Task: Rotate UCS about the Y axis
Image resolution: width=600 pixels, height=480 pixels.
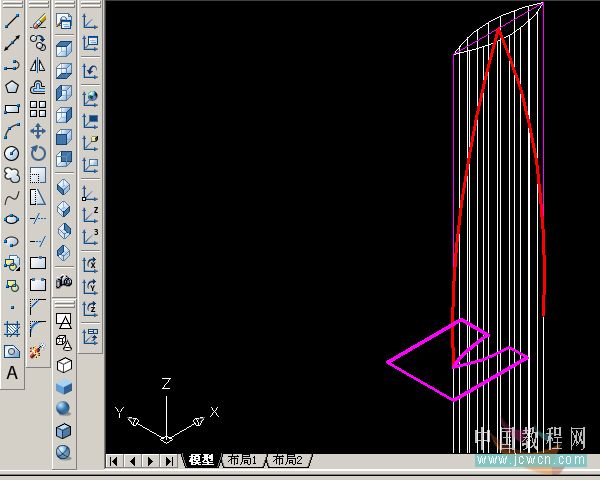Action: 90,287
